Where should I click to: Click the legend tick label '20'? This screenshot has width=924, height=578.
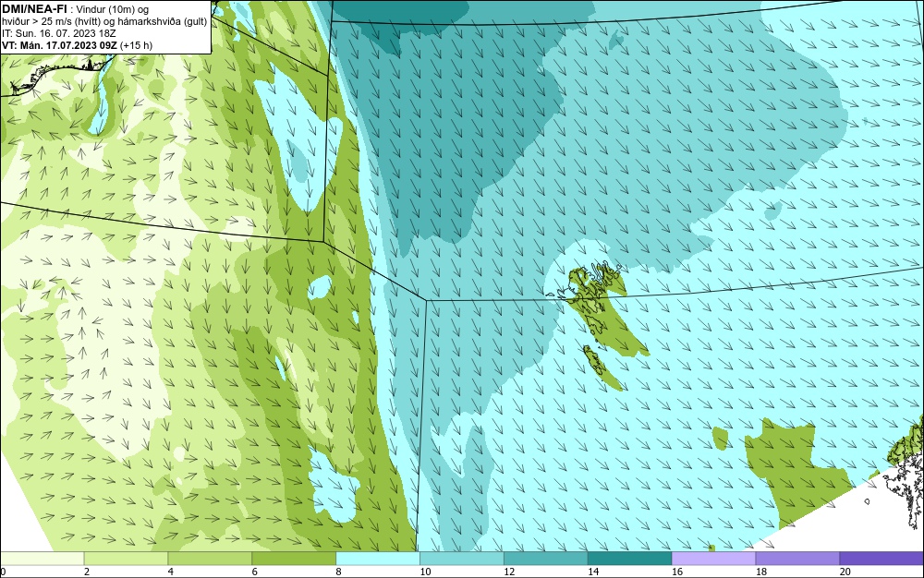point(845,572)
